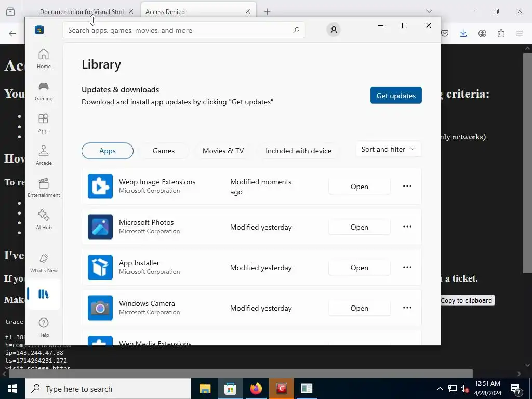Click the network tray icon
The width and height of the screenshot is (532, 399).
[453, 389]
